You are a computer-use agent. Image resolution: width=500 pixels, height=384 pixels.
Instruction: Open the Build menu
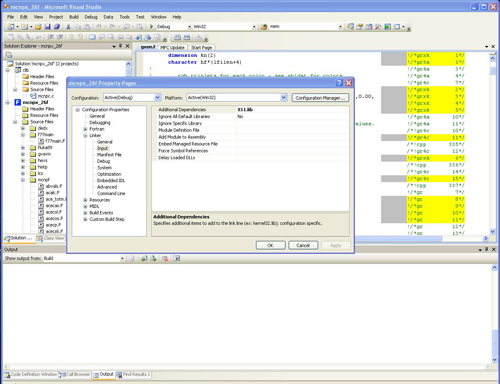(74, 17)
